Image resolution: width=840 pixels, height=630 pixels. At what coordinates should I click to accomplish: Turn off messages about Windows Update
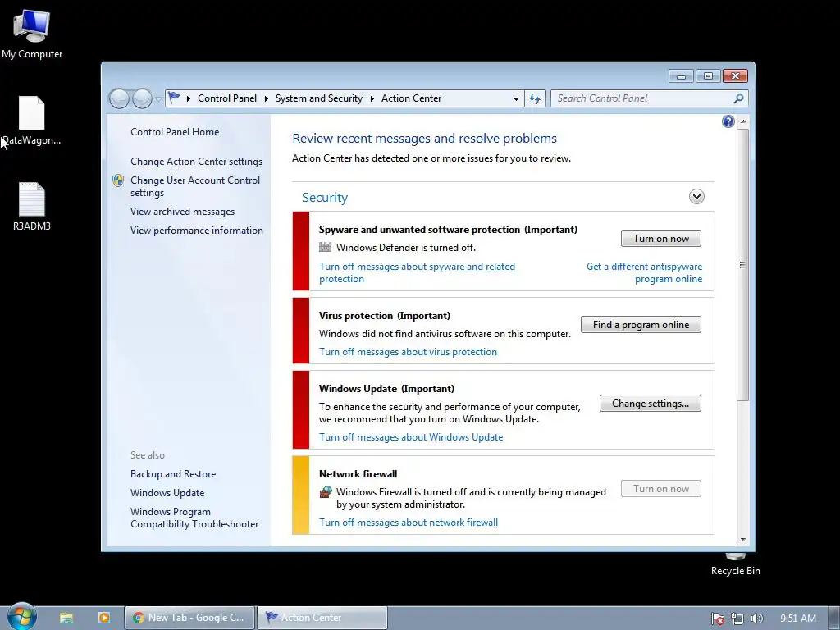(411, 437)
